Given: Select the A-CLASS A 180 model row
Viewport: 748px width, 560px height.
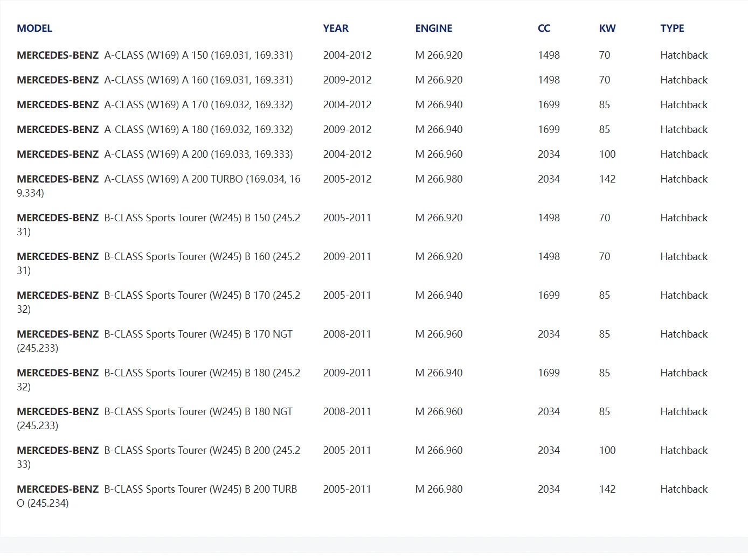Looking at the screenshot, I should pyautogui.click(x=155, y=129).
